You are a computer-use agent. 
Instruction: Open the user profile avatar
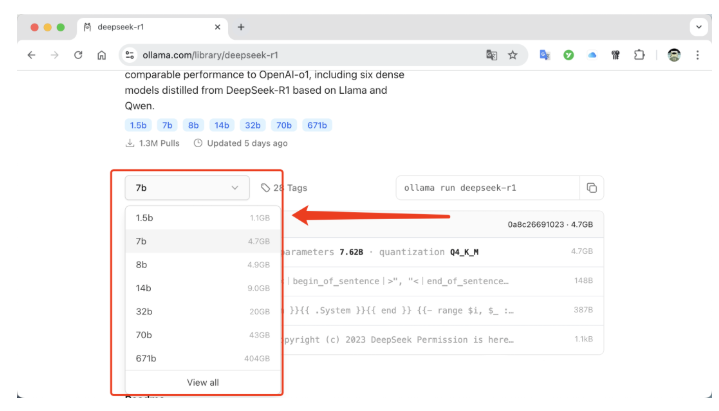674,55
